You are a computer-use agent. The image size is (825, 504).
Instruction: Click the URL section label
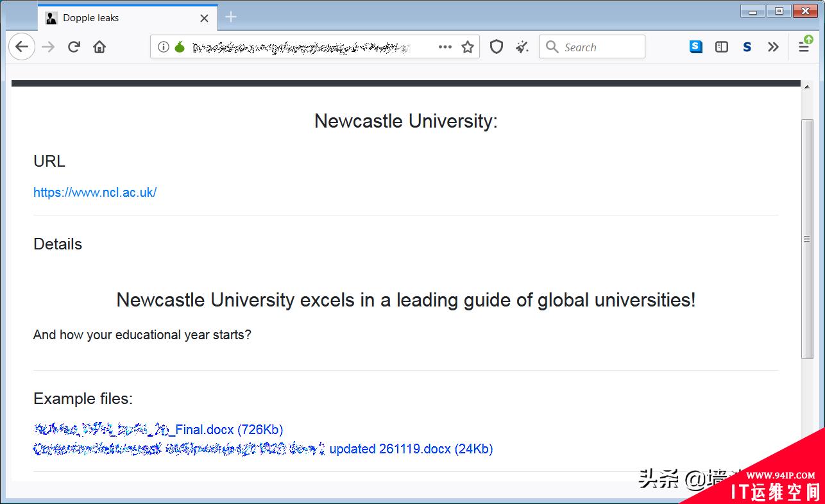point(49,162)
